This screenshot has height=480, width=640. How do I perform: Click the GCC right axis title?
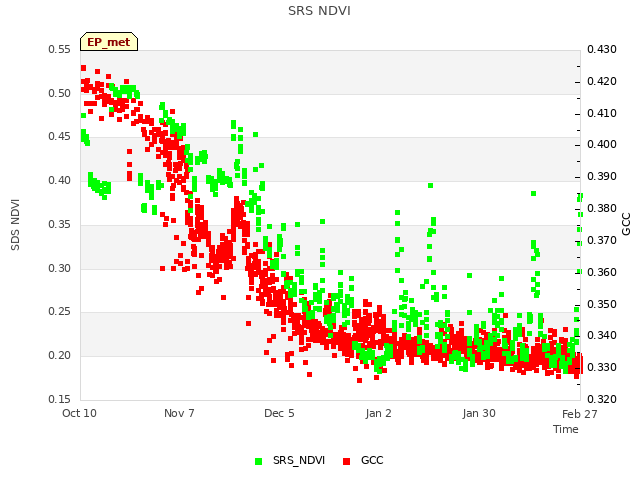[x=626, y=224]
